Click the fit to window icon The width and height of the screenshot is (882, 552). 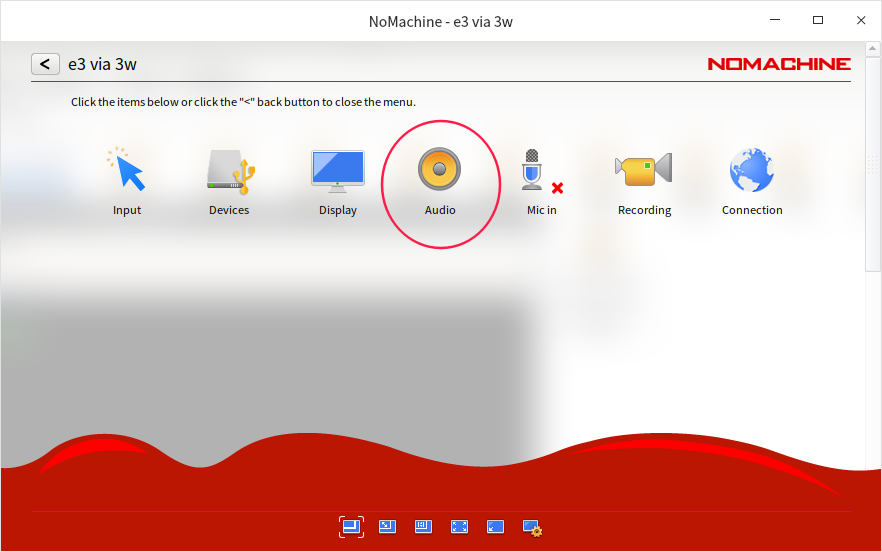pyautogui.click(x=351, y=527)
